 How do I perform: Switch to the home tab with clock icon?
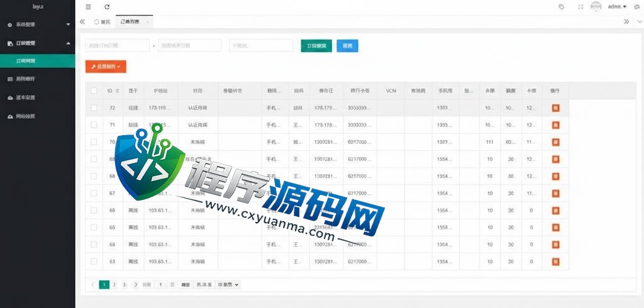[x=103, y=22]
